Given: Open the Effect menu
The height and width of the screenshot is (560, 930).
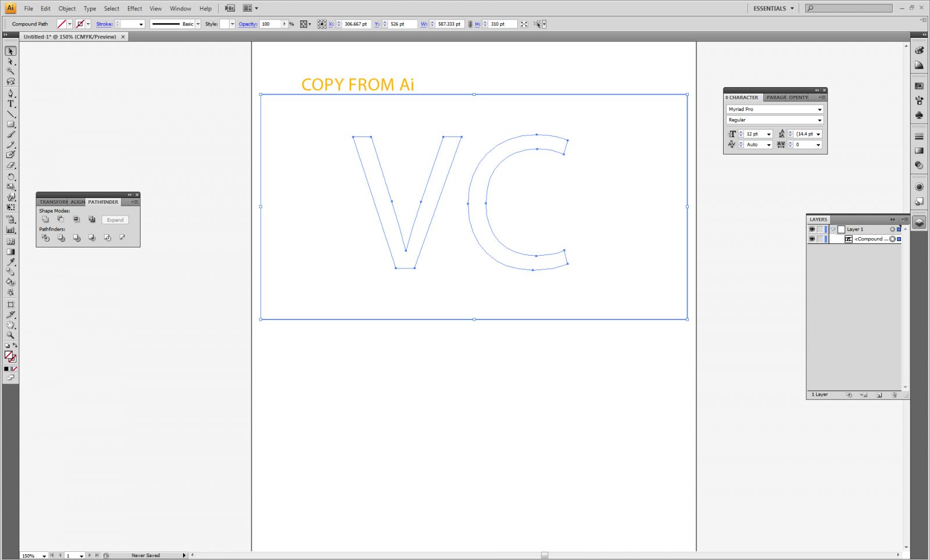Looking at the screenshot, I should [x=134, y=9].
